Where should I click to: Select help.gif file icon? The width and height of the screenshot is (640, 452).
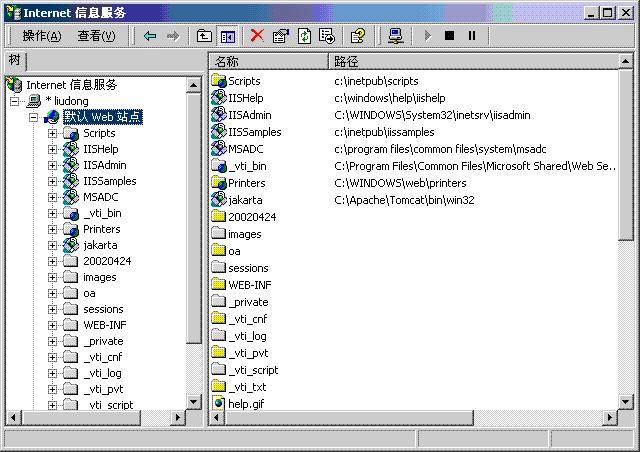pyautogui.click(x=219, y=403)
